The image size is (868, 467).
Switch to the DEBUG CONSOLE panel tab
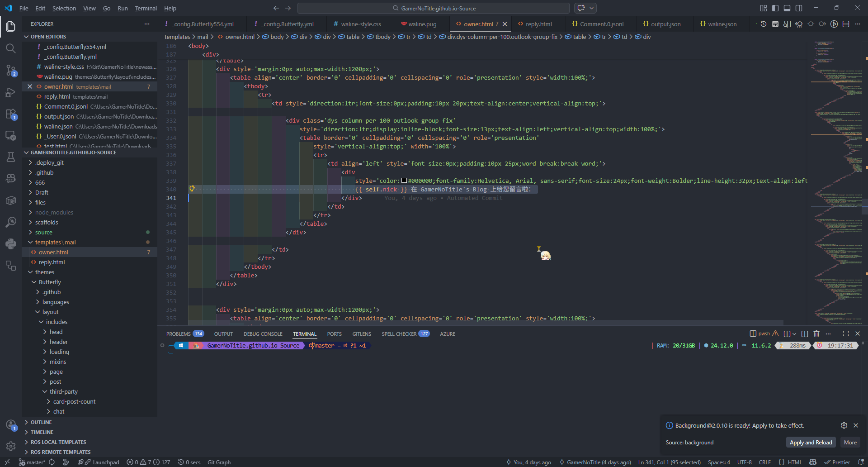point(263,334)
